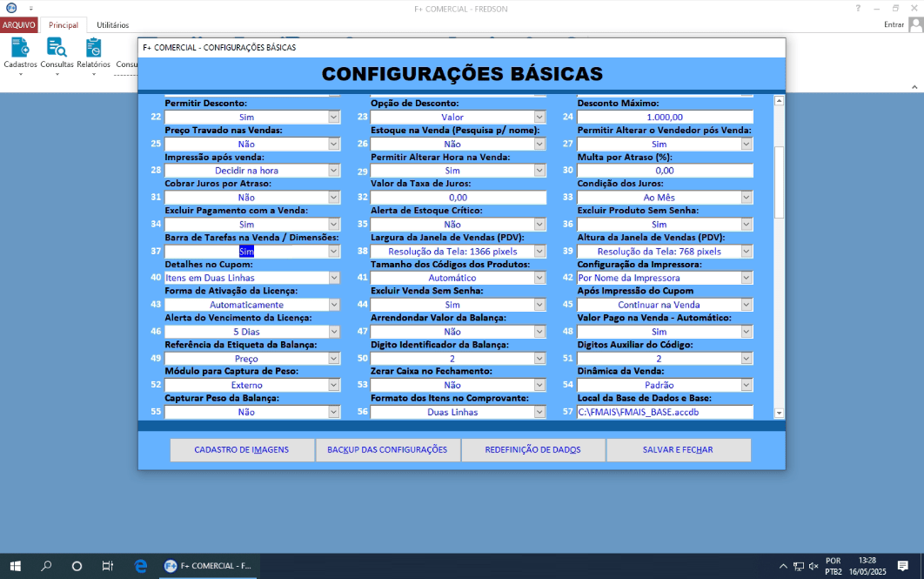Image resolution: width=924 pixels, height=579 pixels.
Task: Open CADASTRO DE IMAGENS
Action: coord(244,449)
